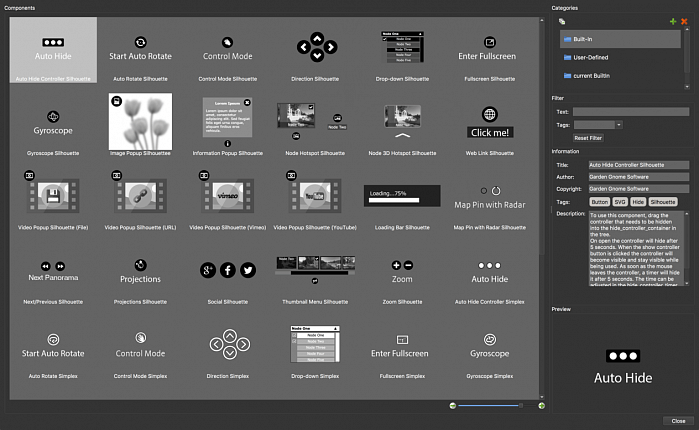Select the Projections Silhouette component

140,271
